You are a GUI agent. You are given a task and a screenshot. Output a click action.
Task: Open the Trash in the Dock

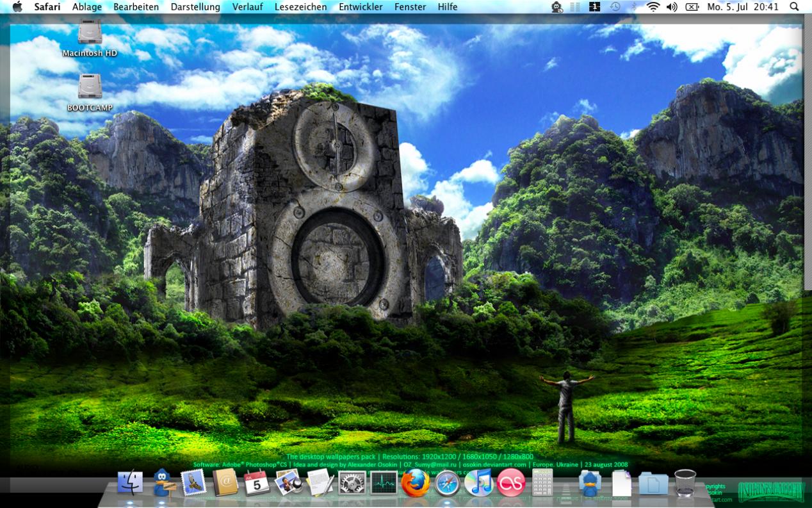[685, 483]
